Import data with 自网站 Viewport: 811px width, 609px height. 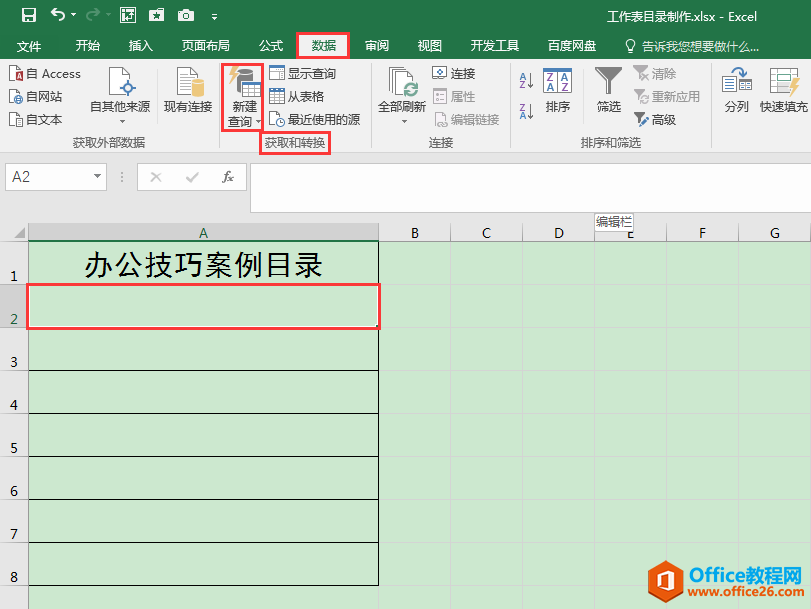pyautogui.click(x=36, y=96)
